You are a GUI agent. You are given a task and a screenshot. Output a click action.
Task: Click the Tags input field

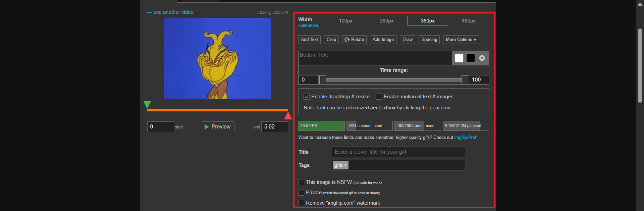coord(398,165)
